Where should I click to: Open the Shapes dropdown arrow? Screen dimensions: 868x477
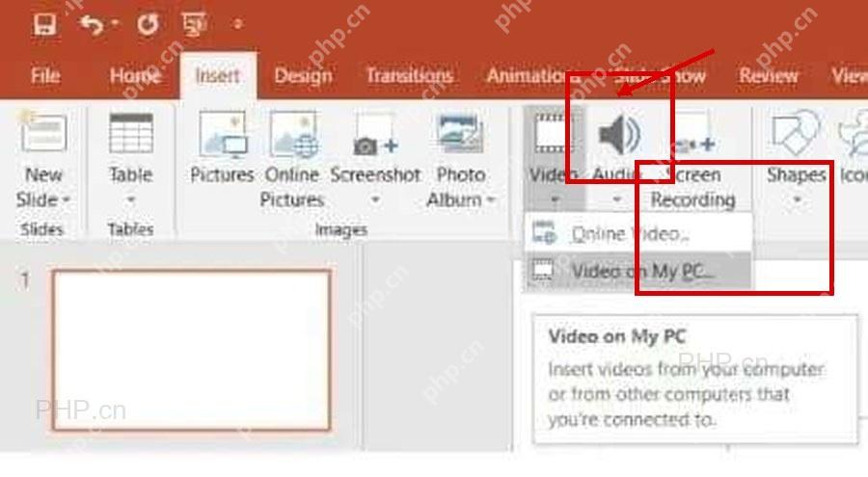[x=797, y=199]
